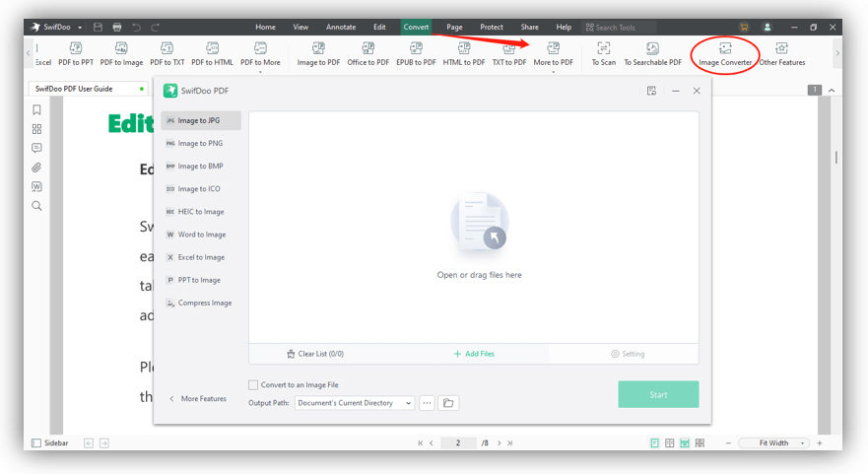
Task: Open the View menu tab
Action: [x=300, y=27]
